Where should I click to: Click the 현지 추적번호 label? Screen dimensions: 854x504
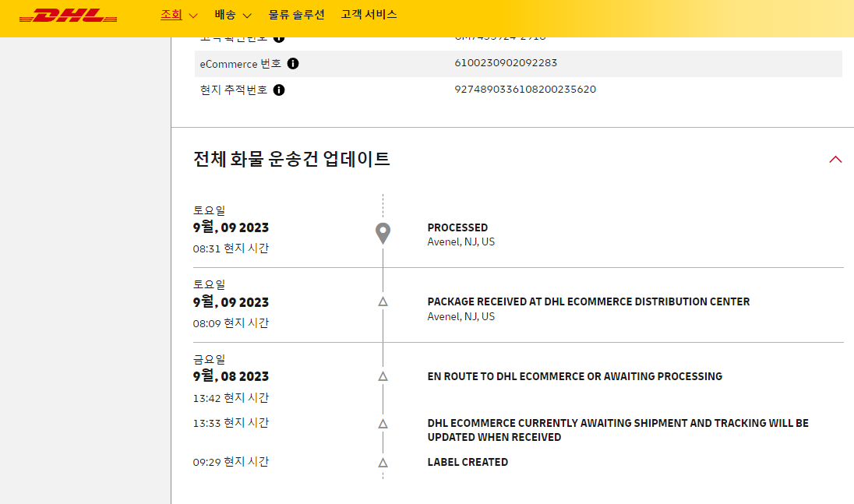point(234,90)
